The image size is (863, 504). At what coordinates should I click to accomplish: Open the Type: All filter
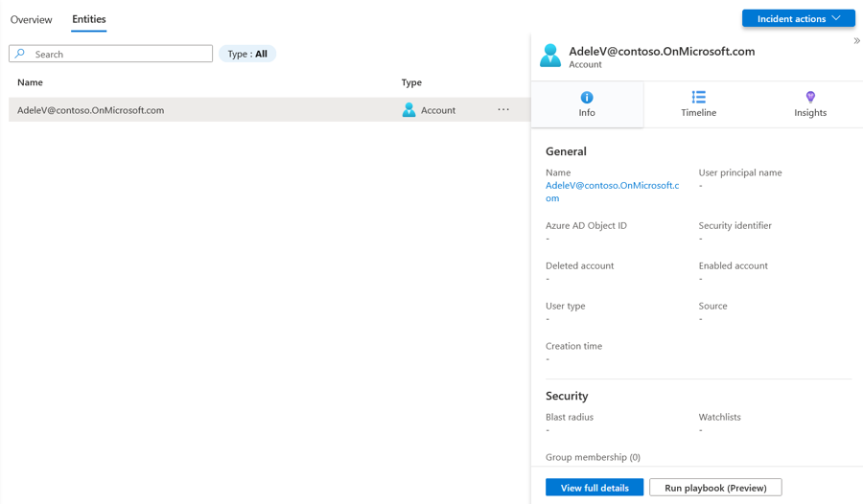(x=247, y=54)
